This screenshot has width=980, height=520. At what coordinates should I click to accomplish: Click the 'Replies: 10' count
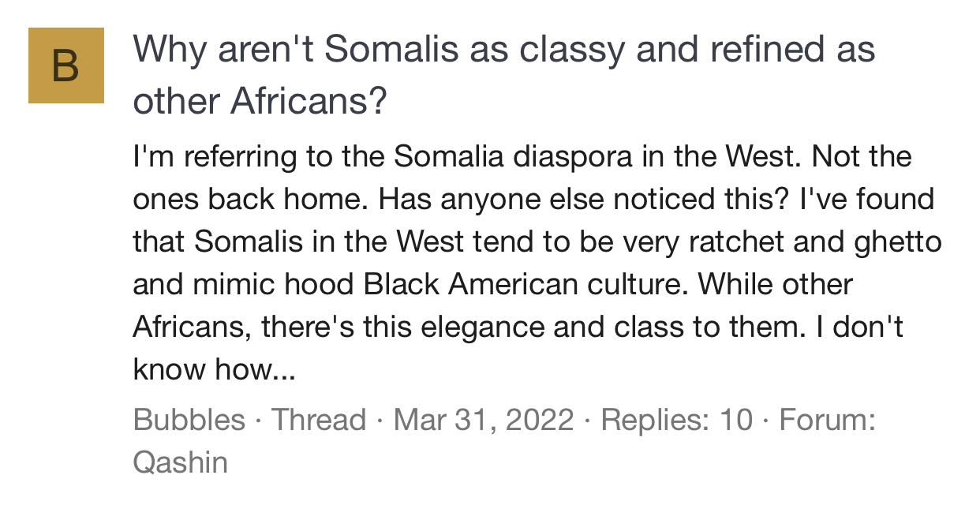(x=676, y=419)
